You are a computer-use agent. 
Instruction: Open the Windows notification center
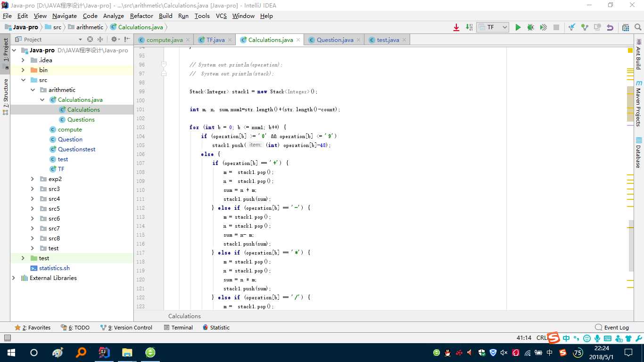628,353
